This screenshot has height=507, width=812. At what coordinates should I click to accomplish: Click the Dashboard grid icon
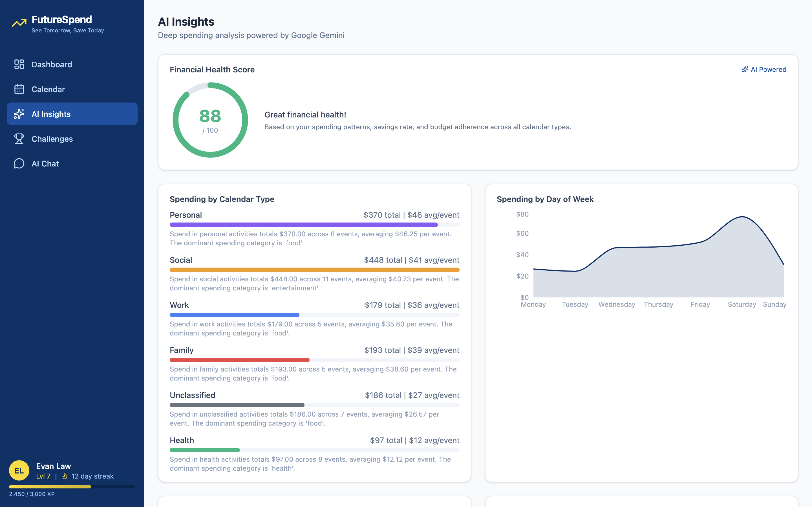click(x=19, y=65)
